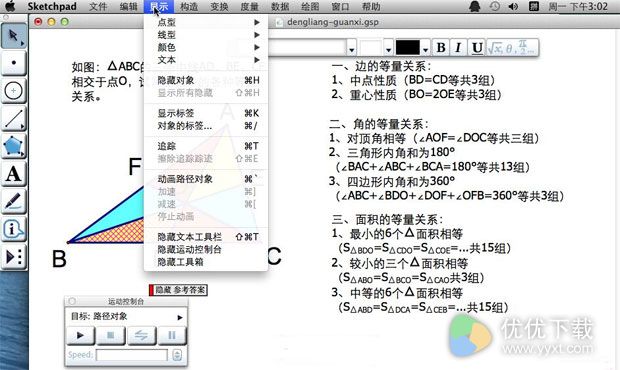The width and height of the screenshot is (620, 370).
Task: Expand the 点型 submenu
Action: coord(206,23)
